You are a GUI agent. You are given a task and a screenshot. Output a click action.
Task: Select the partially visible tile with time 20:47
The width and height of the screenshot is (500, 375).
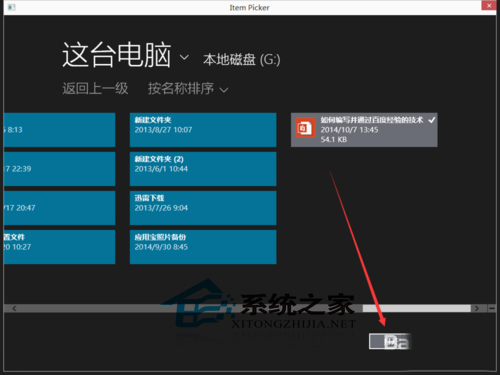pos(60,208)
